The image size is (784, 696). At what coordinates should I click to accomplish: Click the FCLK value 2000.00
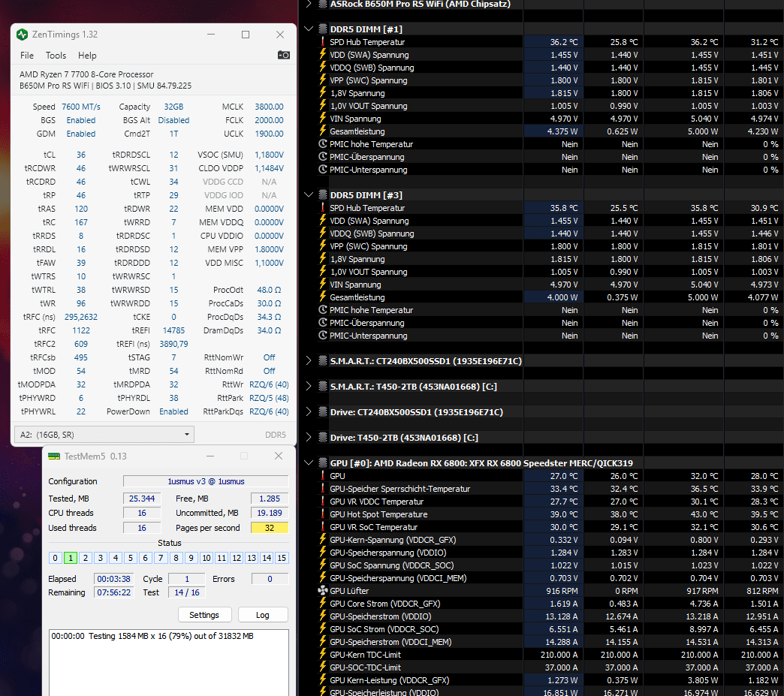(269, 120)
